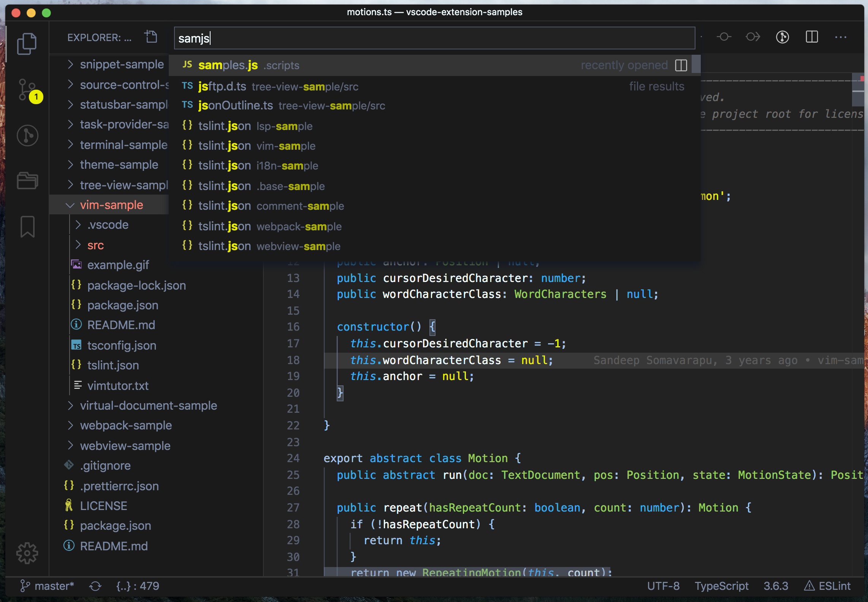Viewport: 868px width, 602px height.
Task: Open samples.js to the side
Action: point(681,65)
